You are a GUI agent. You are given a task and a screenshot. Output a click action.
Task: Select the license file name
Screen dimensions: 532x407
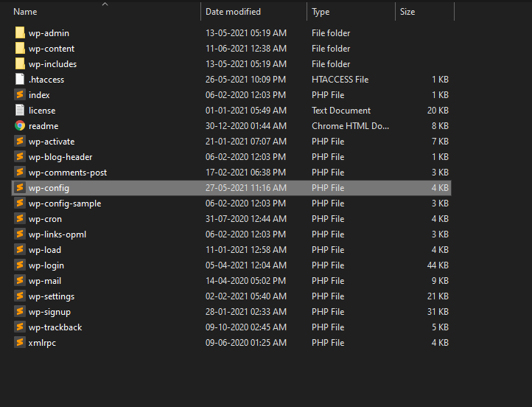click(42, 111)
